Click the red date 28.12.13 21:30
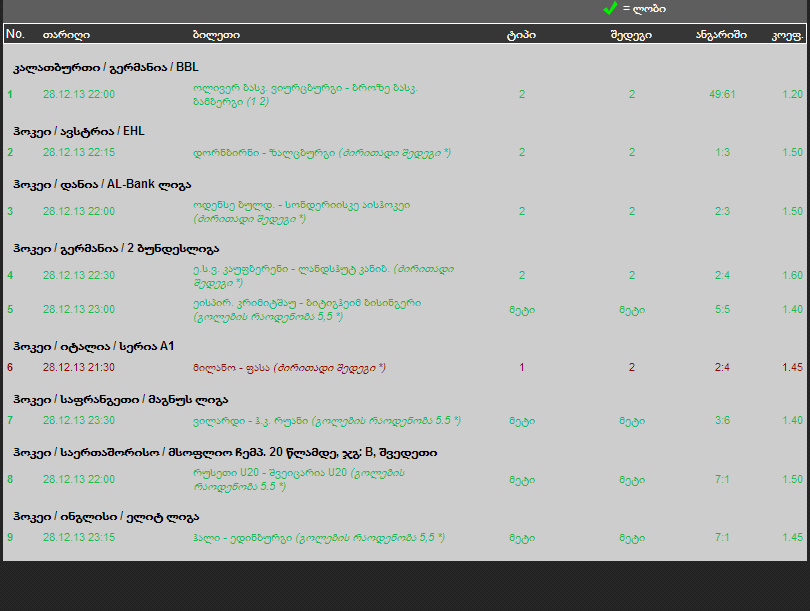Screen dimensions: 810x611 click(79, 367)
